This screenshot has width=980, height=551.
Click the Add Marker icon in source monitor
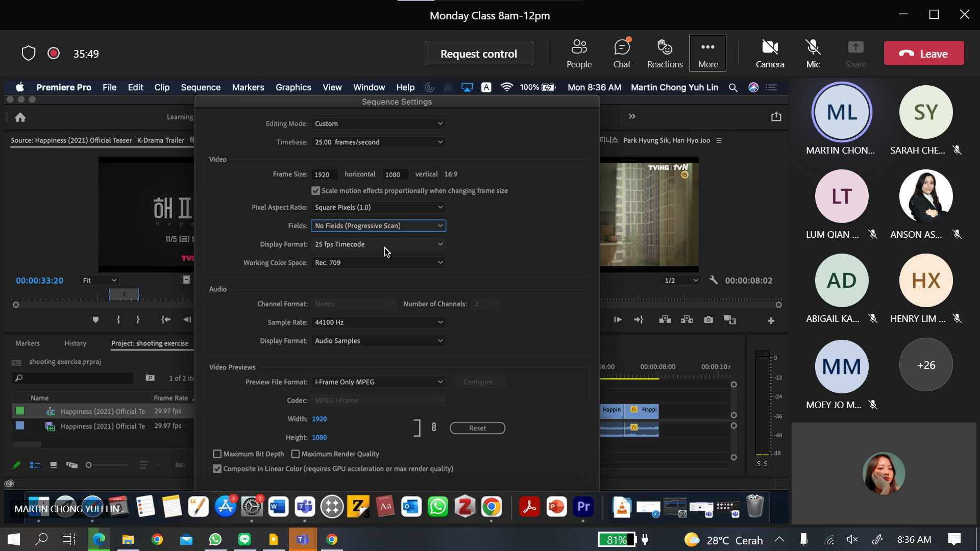click(x=95, y=320)
